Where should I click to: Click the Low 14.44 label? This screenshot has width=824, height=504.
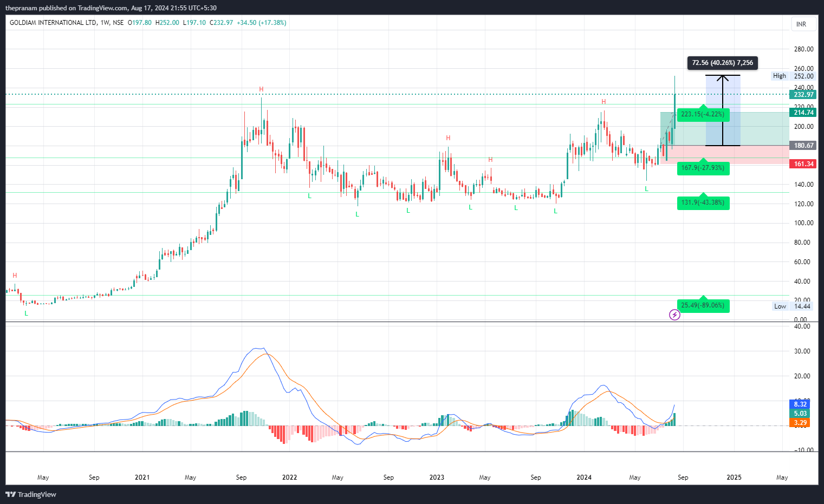(793, 306)
